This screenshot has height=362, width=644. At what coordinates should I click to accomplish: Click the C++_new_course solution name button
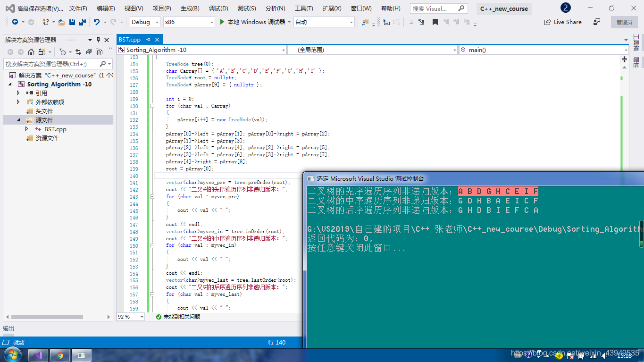click(504, 8)
